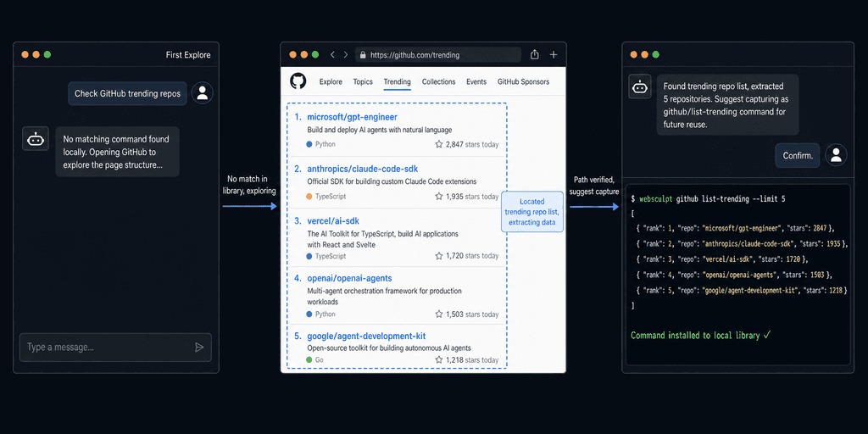Click the GitHub Octocat logo
868x434 pixels.
[298, 81]
